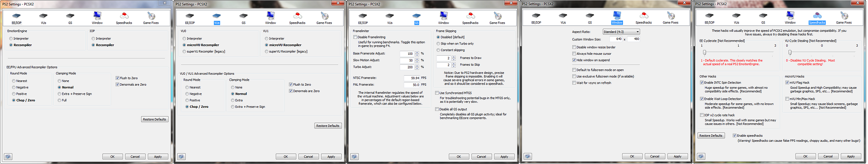The width and height of the screenshot is (868, 164).
Task: Click the Window monitor icon in the VU0/VU1 window
Action: 270,16
